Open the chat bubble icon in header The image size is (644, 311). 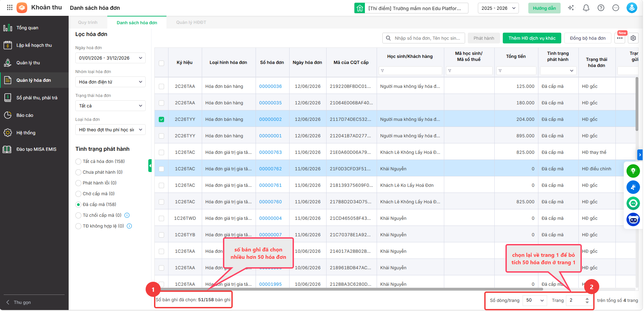[616, 8]
